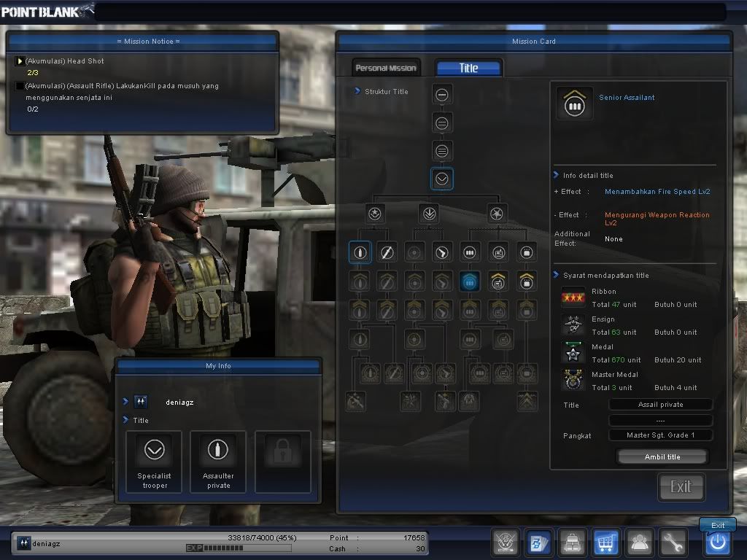The width and height of the screenshot is (747, 560).
Task: Click the Ribbon three-star requirement icon
Action: coord(573,297)
